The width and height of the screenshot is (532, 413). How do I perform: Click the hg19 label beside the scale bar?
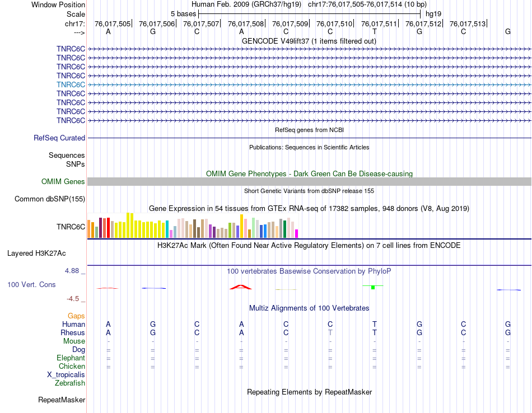pos(433,14)
